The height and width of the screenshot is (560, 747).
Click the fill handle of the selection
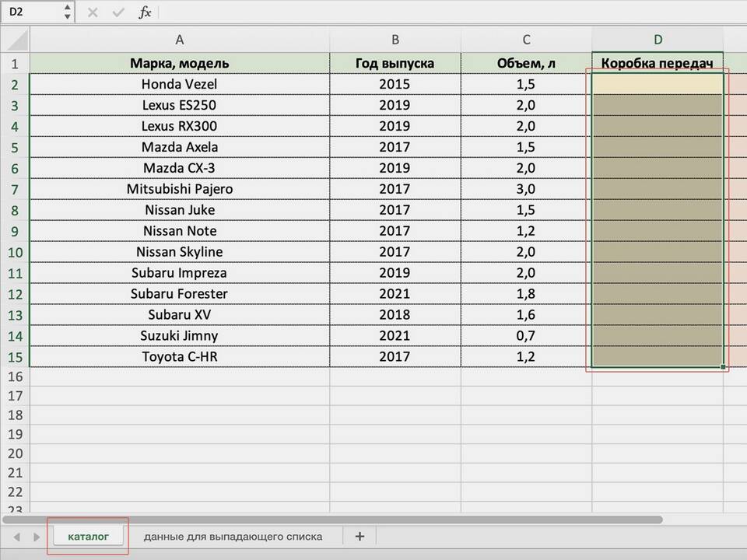pyautogui.click(x=723, y=366)
